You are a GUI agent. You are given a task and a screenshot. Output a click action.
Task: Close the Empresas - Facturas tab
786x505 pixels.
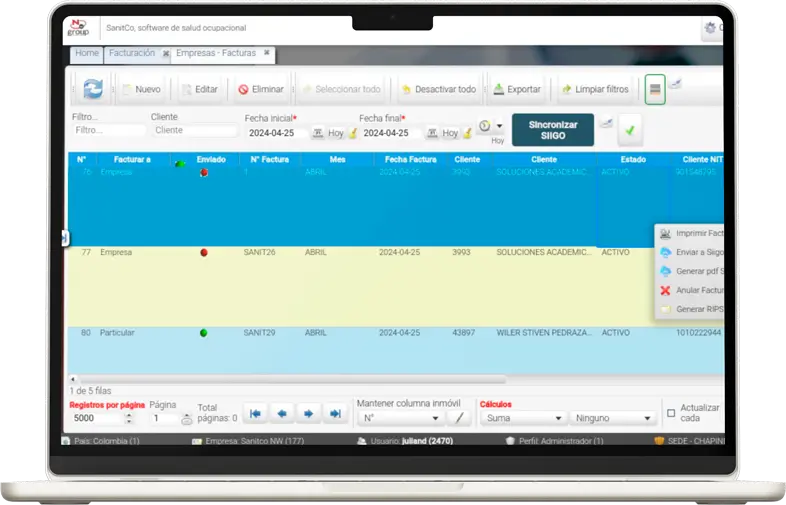coord(267,52)
